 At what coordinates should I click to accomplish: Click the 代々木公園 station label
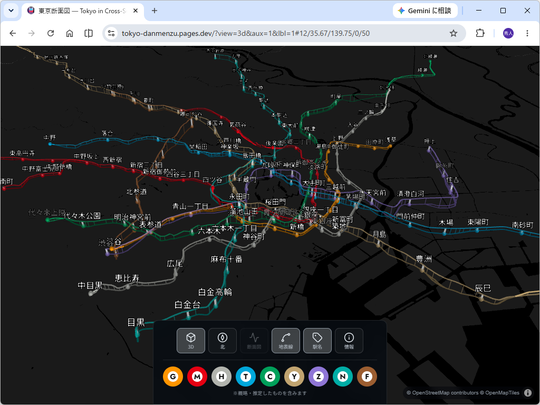coord(83,216)
